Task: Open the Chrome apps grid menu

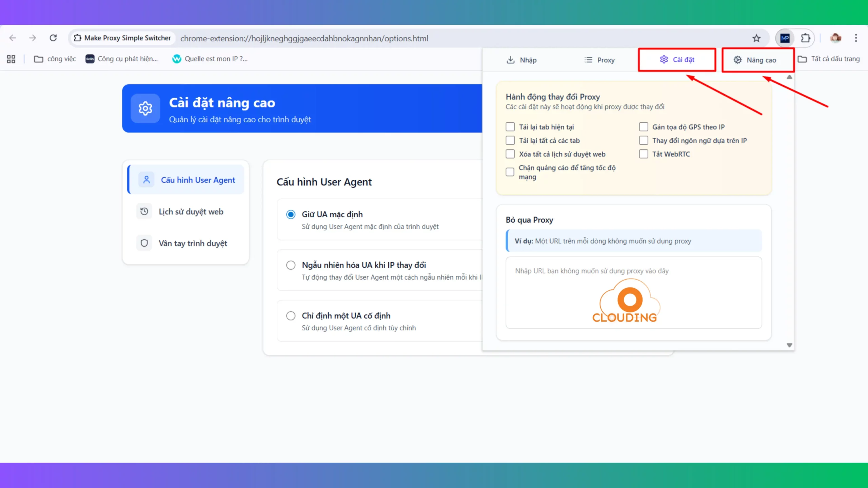Action: 11,59
